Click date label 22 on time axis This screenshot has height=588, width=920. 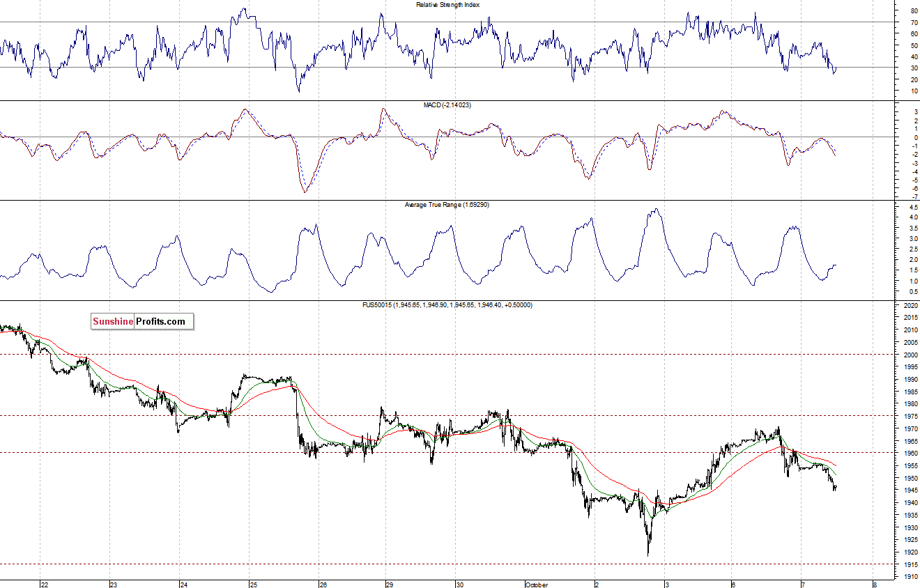(45, 584)
